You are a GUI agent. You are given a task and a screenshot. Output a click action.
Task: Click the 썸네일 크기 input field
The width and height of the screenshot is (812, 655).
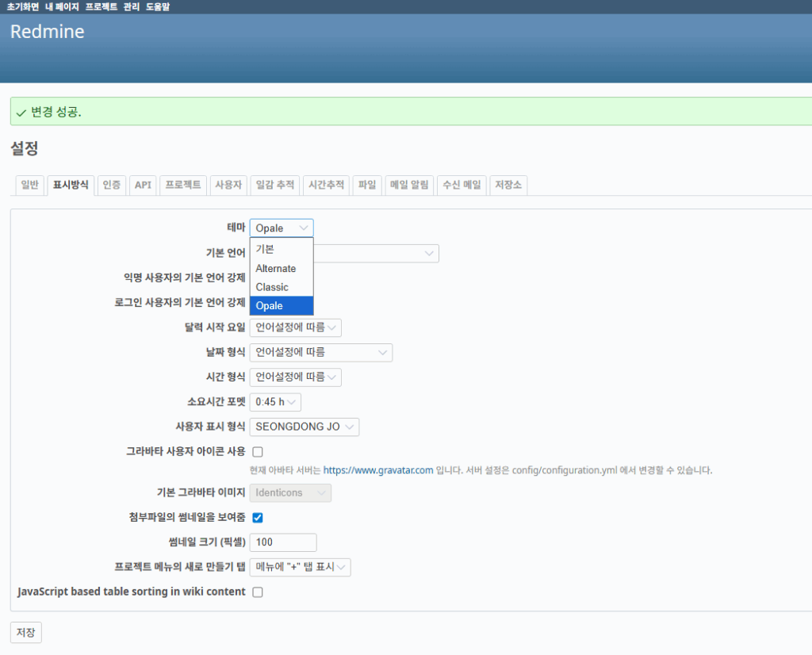(x=283, y=542)
